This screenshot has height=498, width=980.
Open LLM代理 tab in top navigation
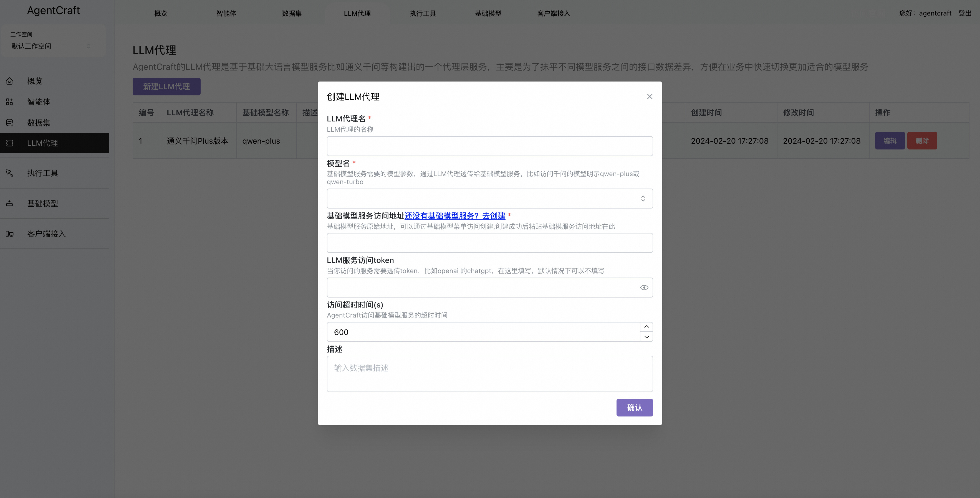click(357, 13)
